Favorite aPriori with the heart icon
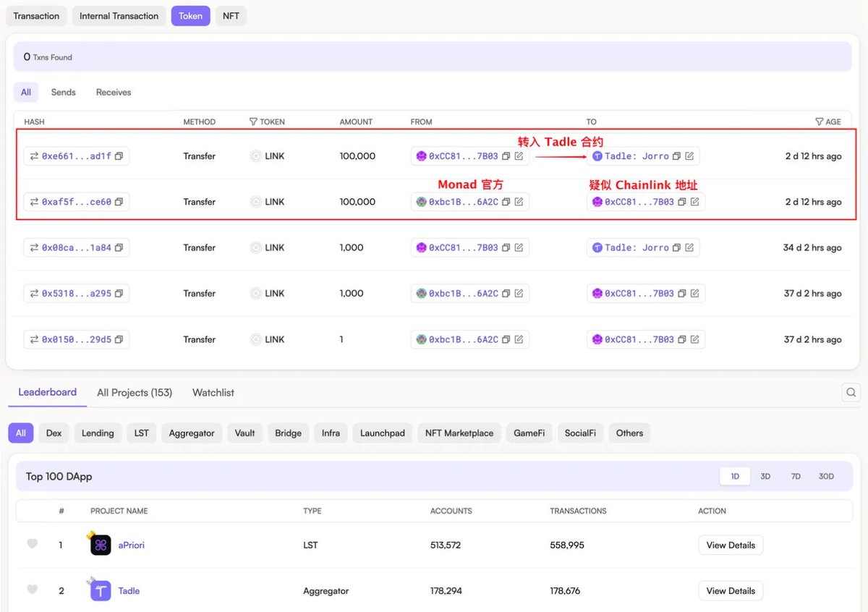The width and height of the screenshot is (868, 612). [x=33, y=544]
